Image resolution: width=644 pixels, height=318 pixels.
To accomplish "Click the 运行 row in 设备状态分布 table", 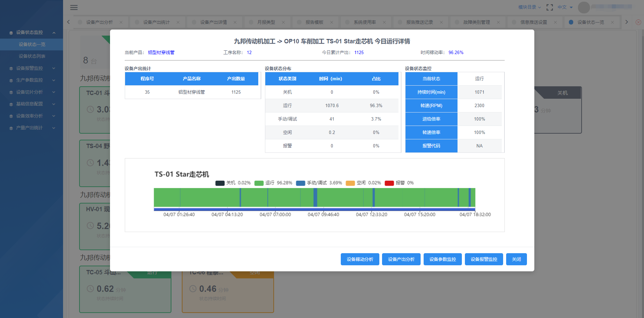I will tap(332, 105).
